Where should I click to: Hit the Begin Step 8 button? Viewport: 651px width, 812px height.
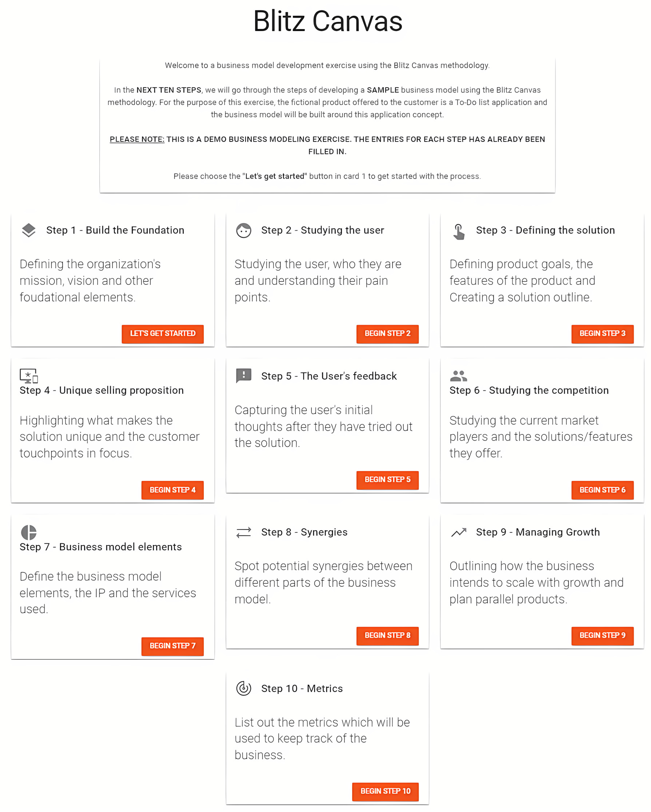[x=387, y=636]
